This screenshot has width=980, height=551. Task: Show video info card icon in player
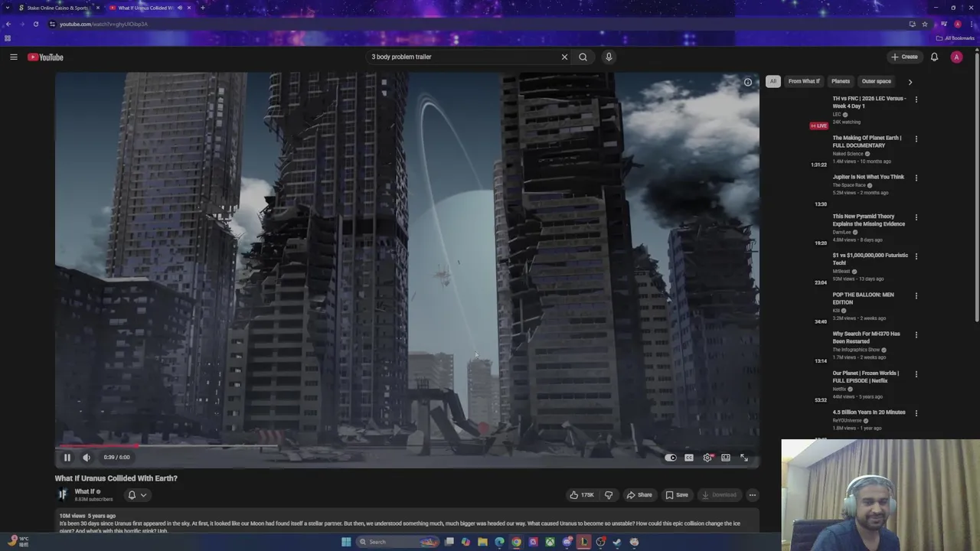pos(748,83)
